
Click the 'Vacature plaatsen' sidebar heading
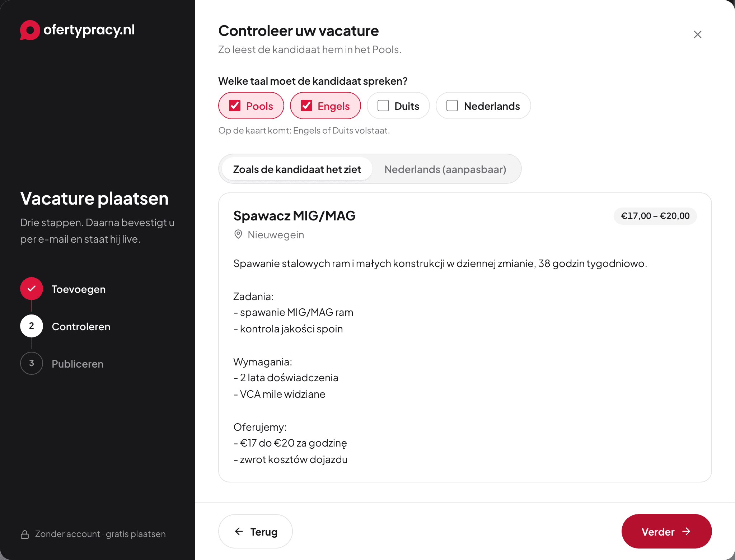[x=94, y=199]
